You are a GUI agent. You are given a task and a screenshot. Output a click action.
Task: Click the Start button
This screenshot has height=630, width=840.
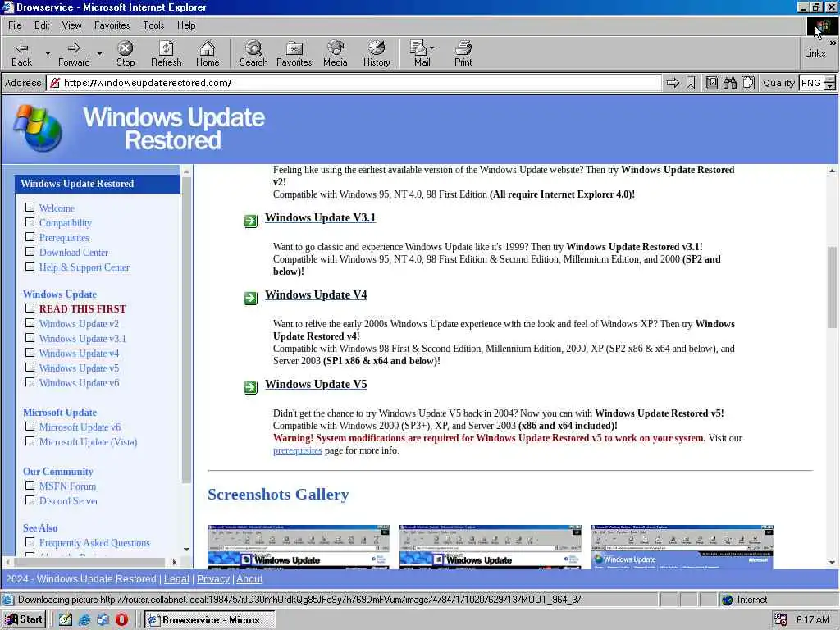pos(24,620)
